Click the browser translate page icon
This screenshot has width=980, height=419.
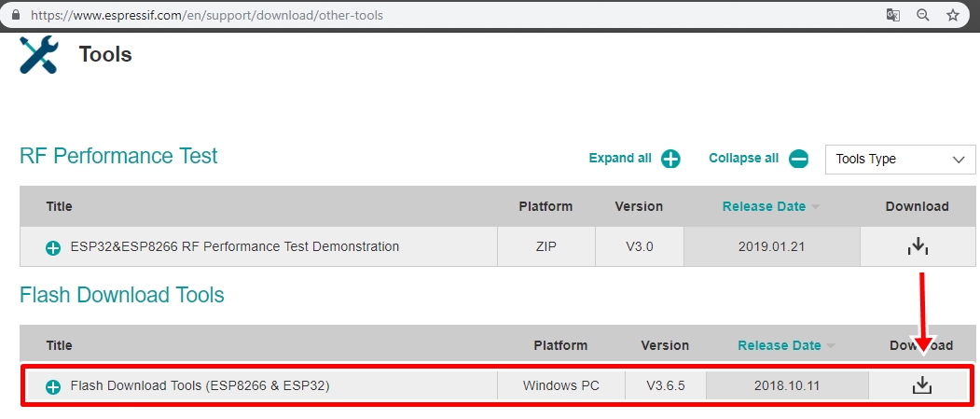click(893, 15)
